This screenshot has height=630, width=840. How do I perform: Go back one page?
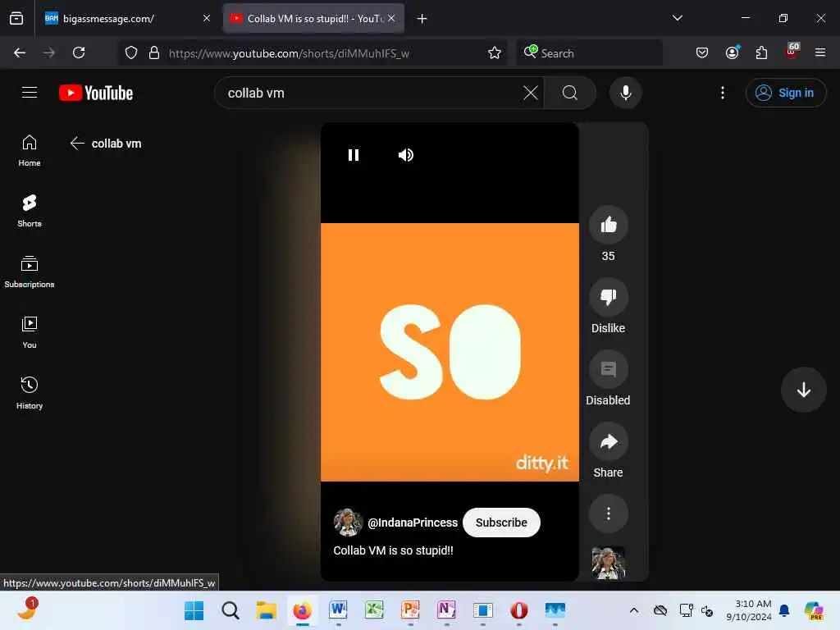point(20,52)
